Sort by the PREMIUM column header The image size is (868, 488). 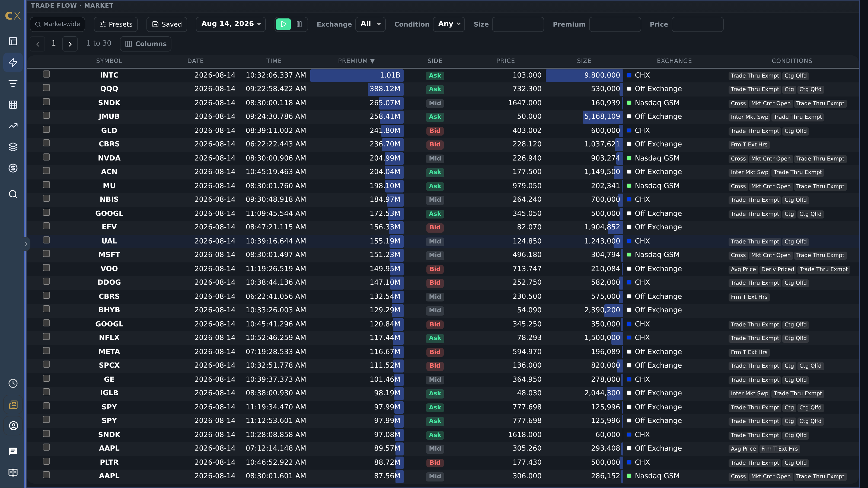point(356,61)
